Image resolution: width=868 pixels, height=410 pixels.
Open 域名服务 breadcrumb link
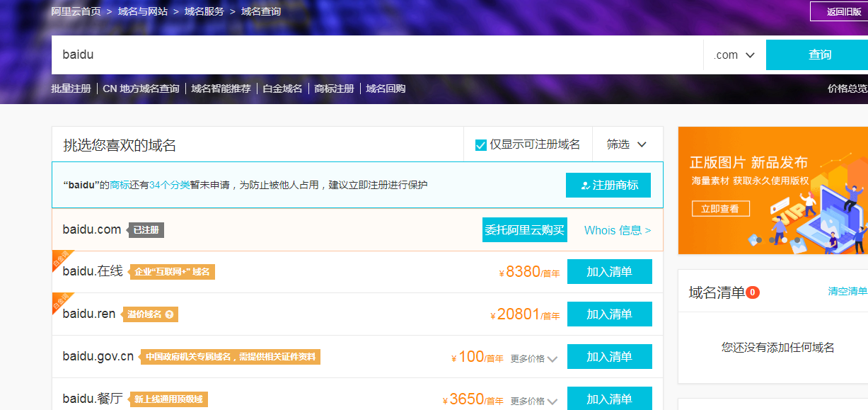pyautogui.click(x=204, y=11)
